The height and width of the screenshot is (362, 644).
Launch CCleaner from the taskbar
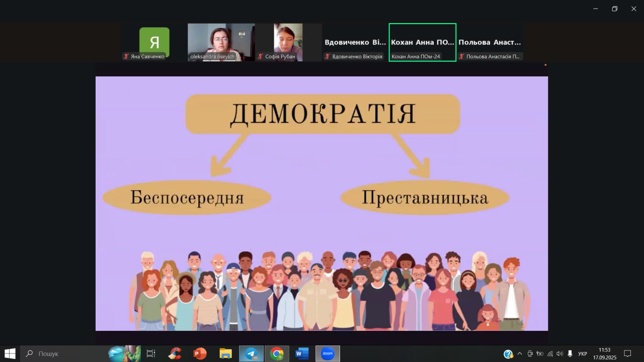175,353
